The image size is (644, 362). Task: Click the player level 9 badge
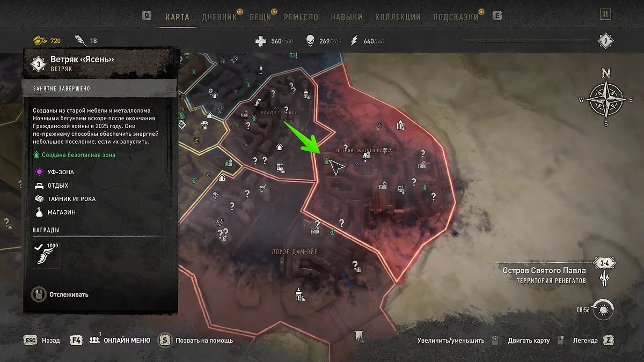point(605,41)
